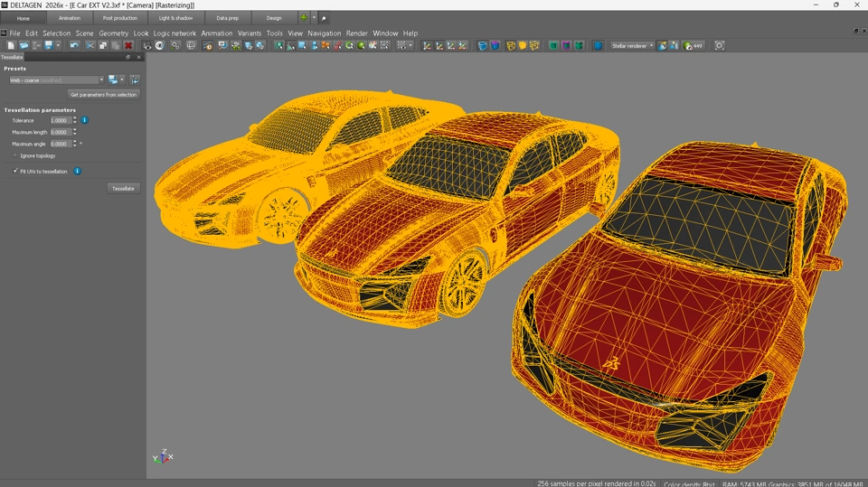Open the Render menu

[x=356, y=33]
